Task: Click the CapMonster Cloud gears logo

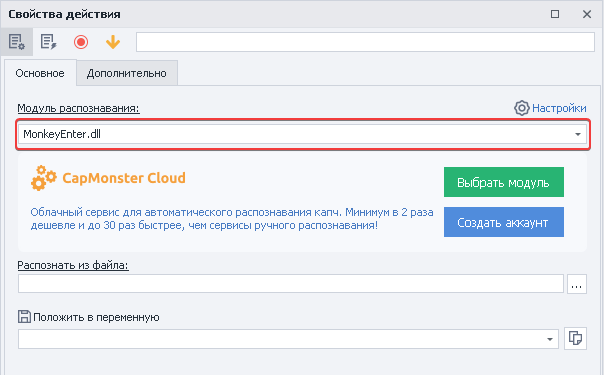Action: pos(44,178)
